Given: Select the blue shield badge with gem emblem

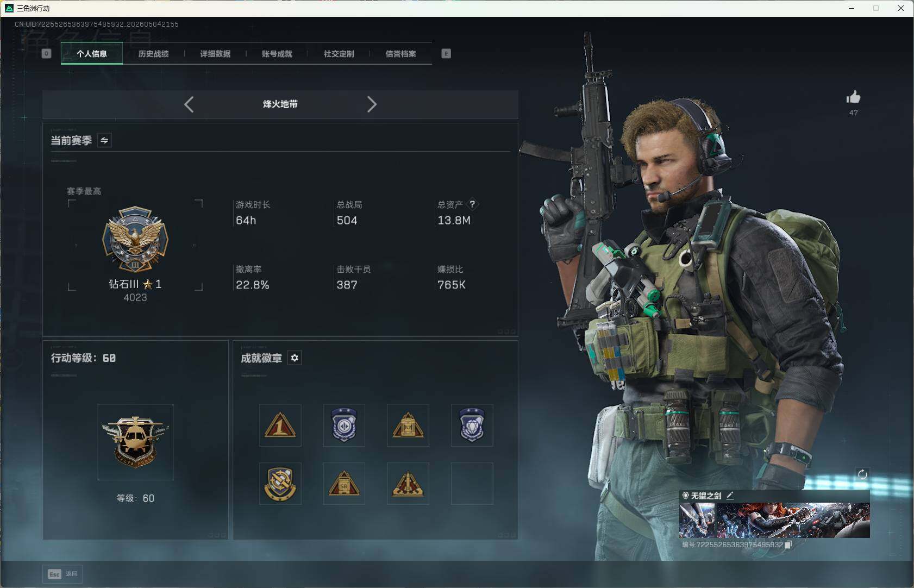Looking at the screenshot, I should pos(472,425).
